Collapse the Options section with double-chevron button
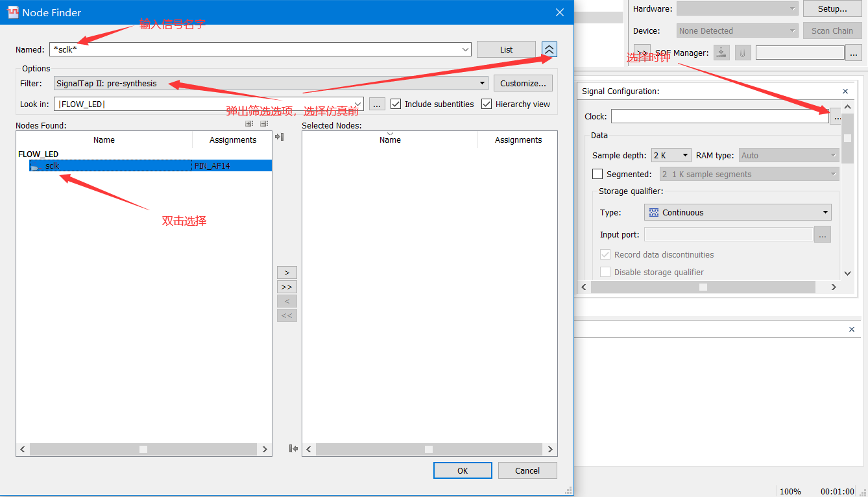 [549, 49]
